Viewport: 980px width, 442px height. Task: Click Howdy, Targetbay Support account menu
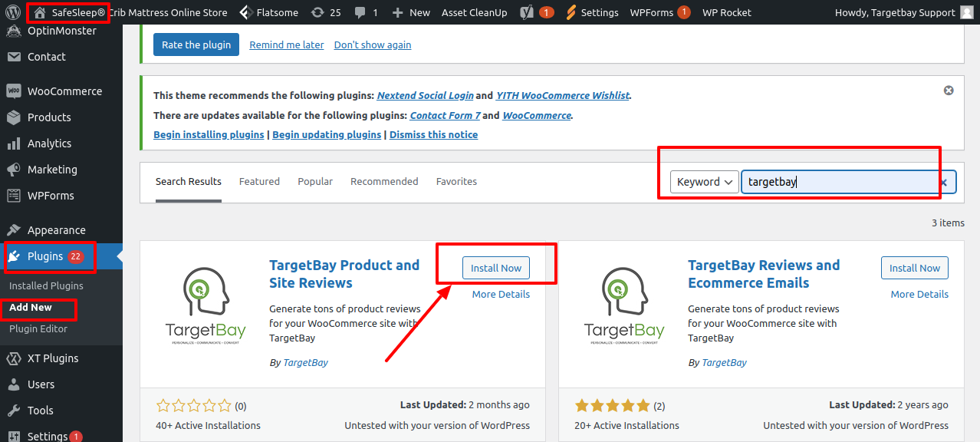point(906,12)
